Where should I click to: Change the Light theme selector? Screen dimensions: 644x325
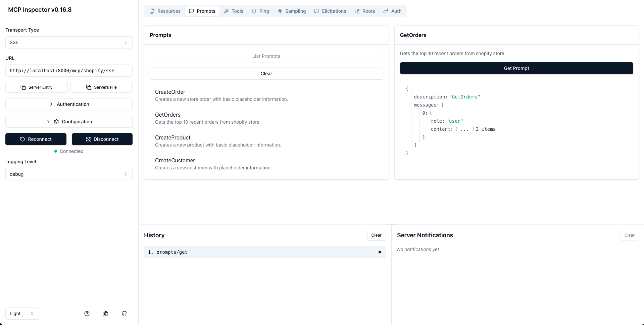(22, 314)
